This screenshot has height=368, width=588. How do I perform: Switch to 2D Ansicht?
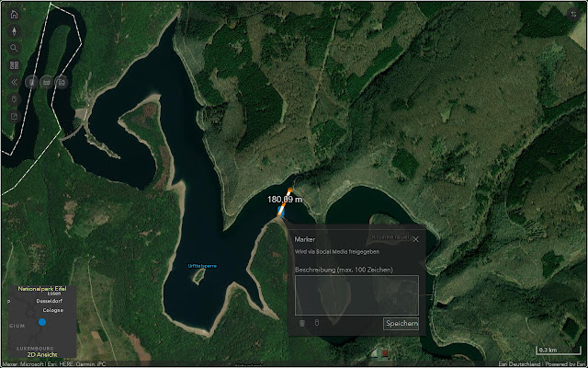pyautogui.click(x=42, y=354)
